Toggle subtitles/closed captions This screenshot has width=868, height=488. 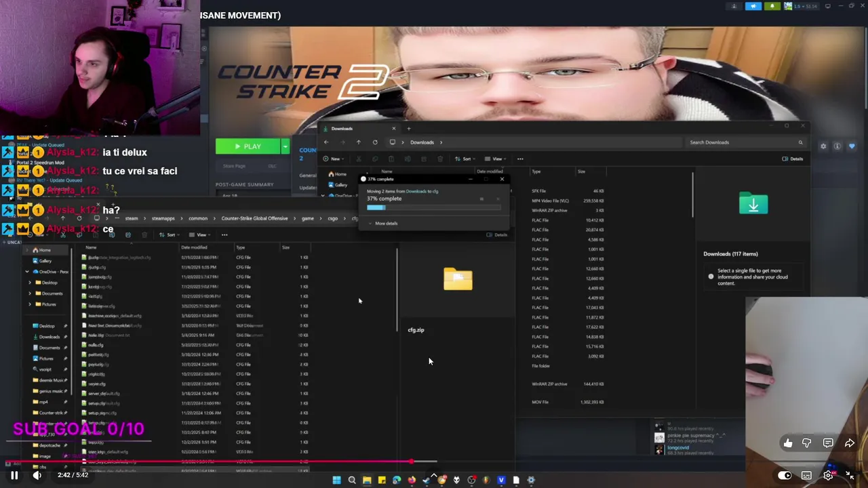pos(806,475)
